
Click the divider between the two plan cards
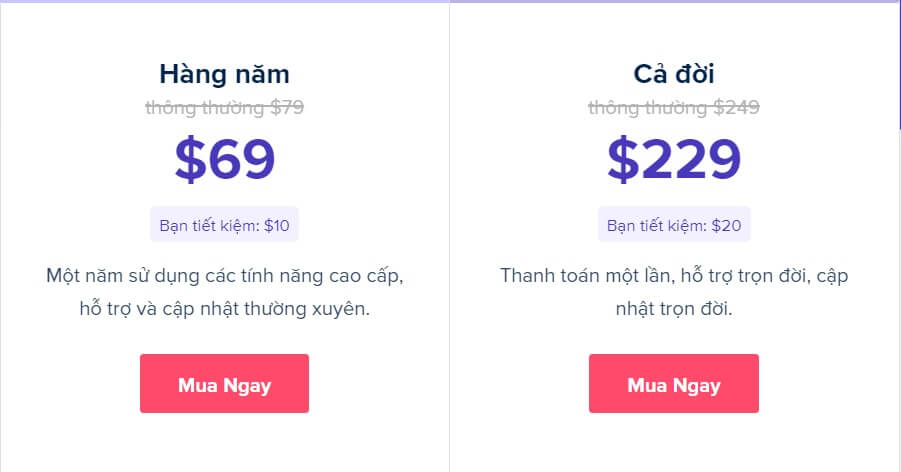(449, 237)
